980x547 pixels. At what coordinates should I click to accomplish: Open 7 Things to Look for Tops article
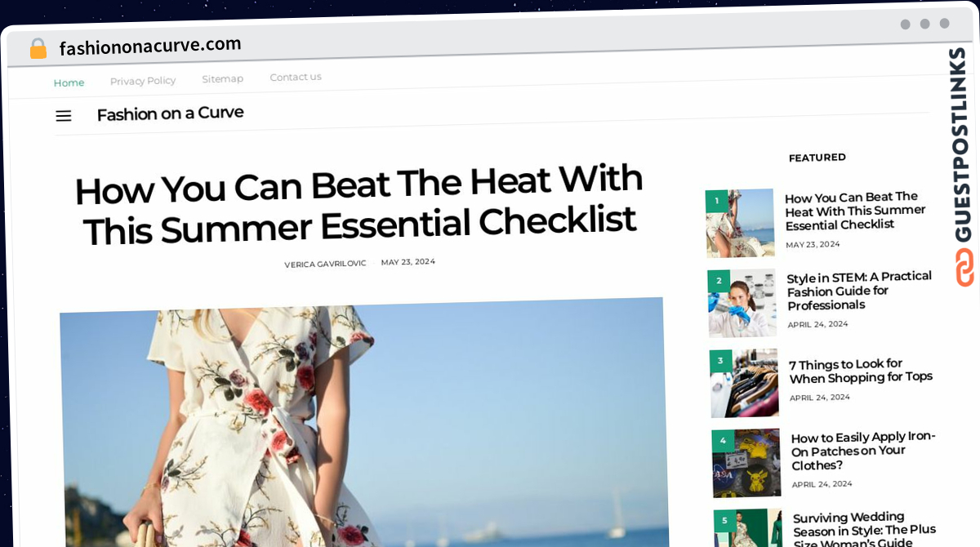coord(861,371)
